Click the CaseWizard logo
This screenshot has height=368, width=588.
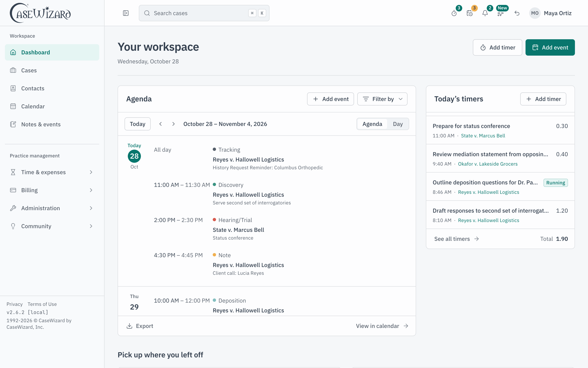click(40, 13)
